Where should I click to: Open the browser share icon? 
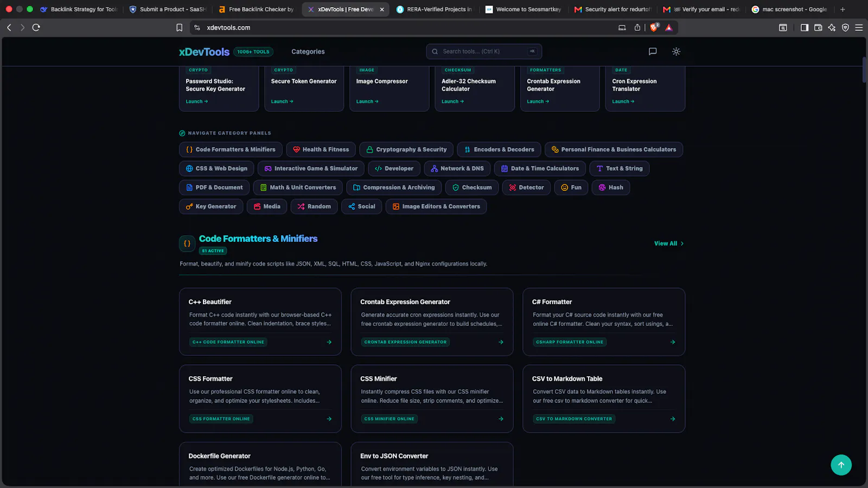(637, 28)
